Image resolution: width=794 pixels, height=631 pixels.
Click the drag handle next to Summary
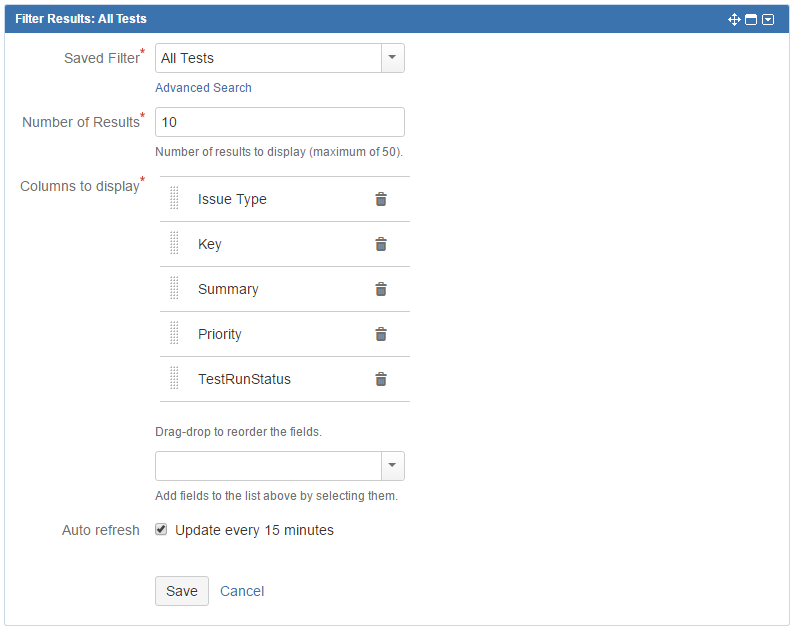pos(174,288)
